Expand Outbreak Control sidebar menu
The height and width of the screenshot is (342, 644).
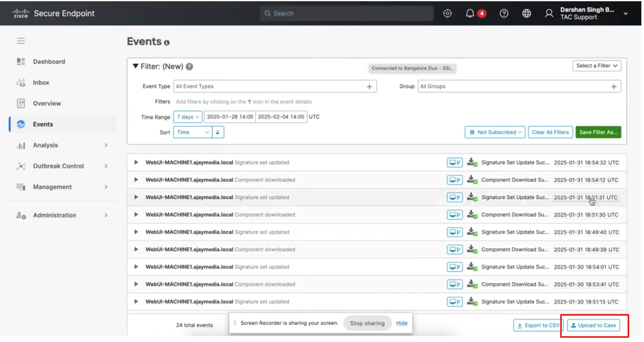pyautogui.click(x=63, y=166)
